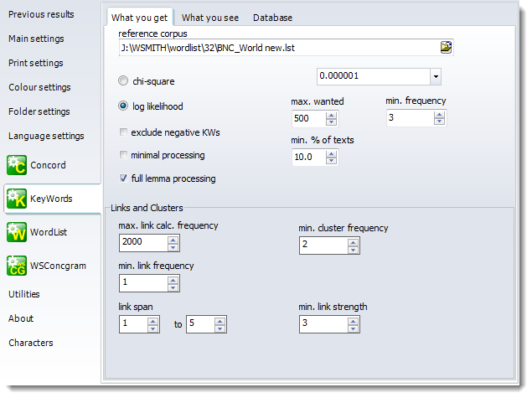Uncheck full lemma processing
Screen dimensions: 532x398
point(124,178)
